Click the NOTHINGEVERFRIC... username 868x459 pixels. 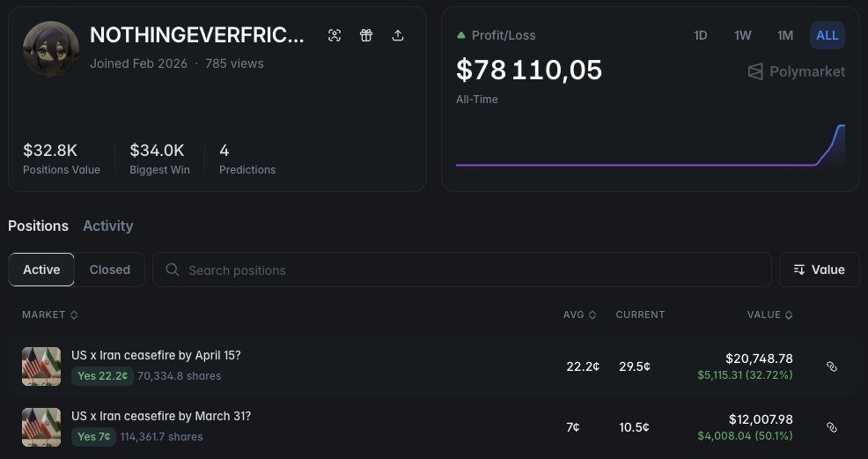(x=197, y=35)
